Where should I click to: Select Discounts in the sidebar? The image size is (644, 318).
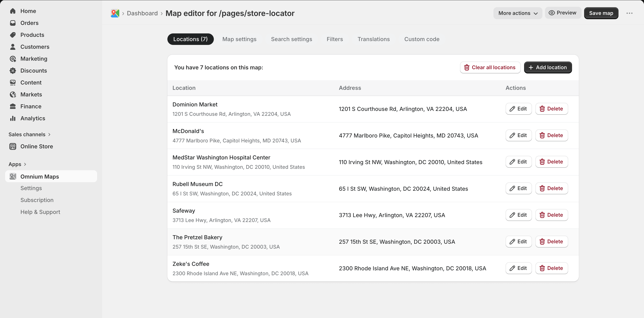(x=33, y=70)
